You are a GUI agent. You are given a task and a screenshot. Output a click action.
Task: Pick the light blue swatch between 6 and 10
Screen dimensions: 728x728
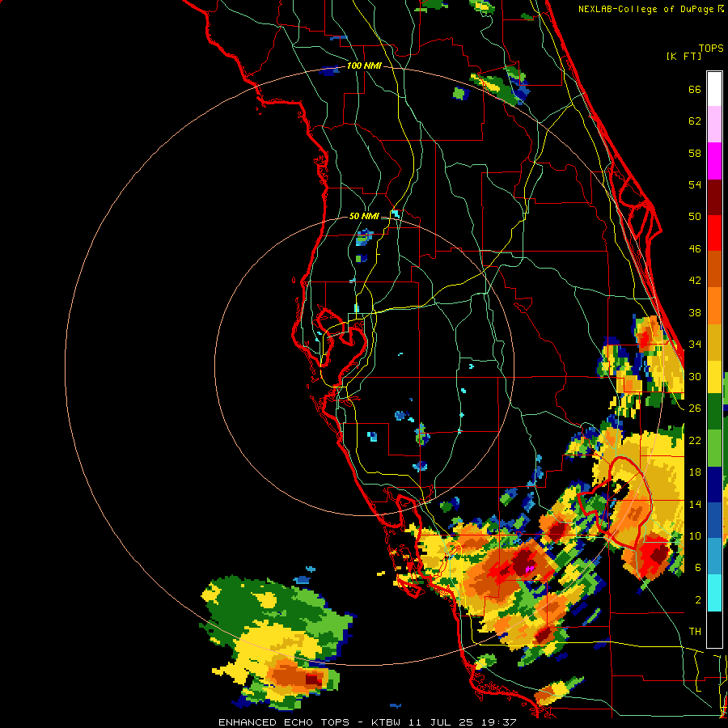point(714,556)
